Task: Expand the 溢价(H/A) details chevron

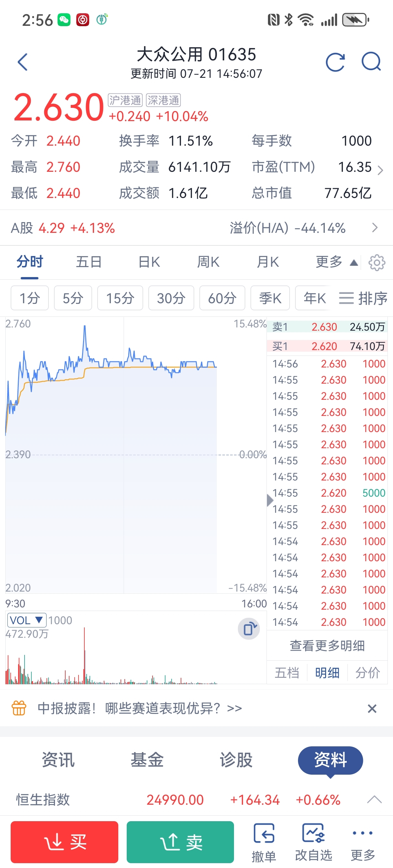Action: 375,228
